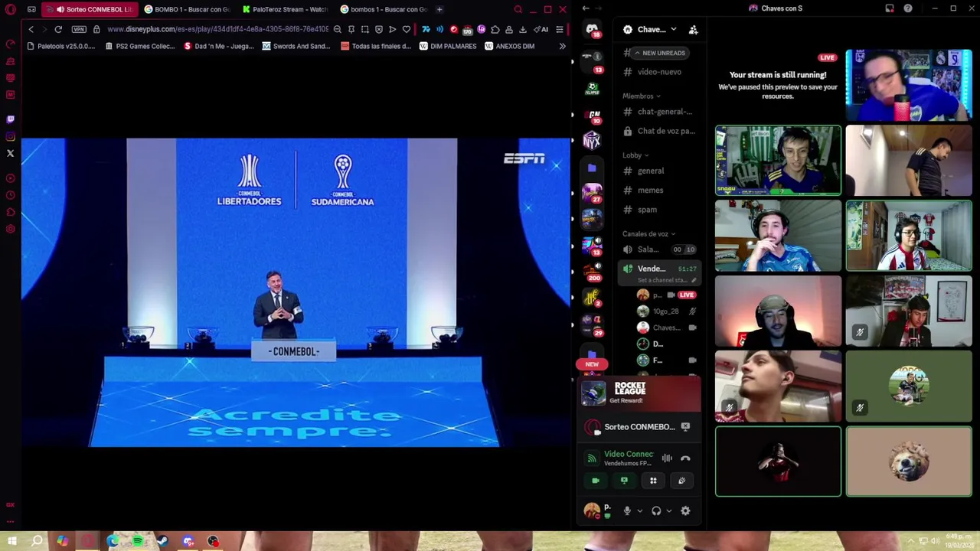
Task: Disconnect from voice channel
Action: (685, 458)
